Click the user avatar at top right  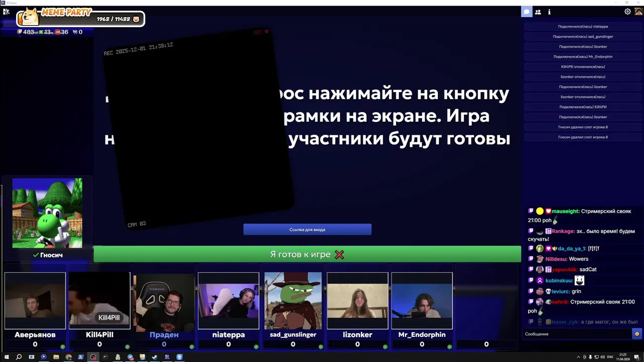click(x=638, y=12)
